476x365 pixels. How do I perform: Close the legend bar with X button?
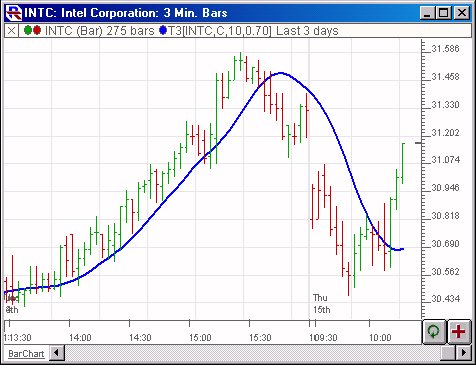pos(11,31)
